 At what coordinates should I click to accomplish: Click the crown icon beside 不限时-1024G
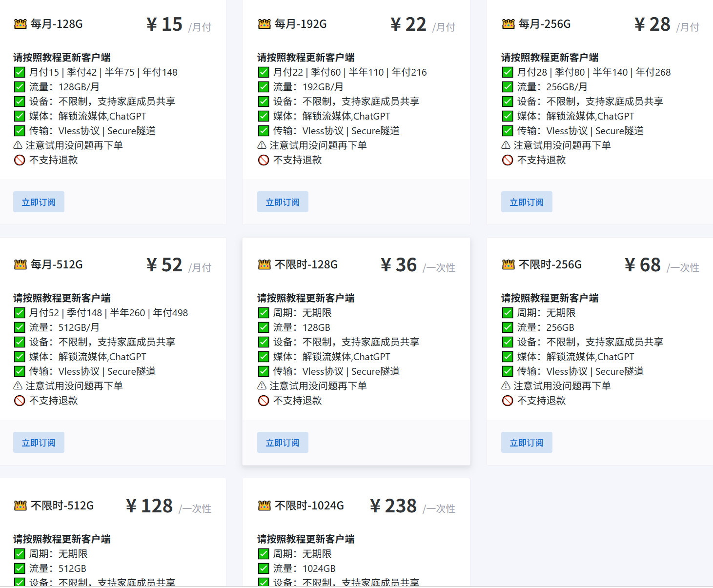click(264, 506)
